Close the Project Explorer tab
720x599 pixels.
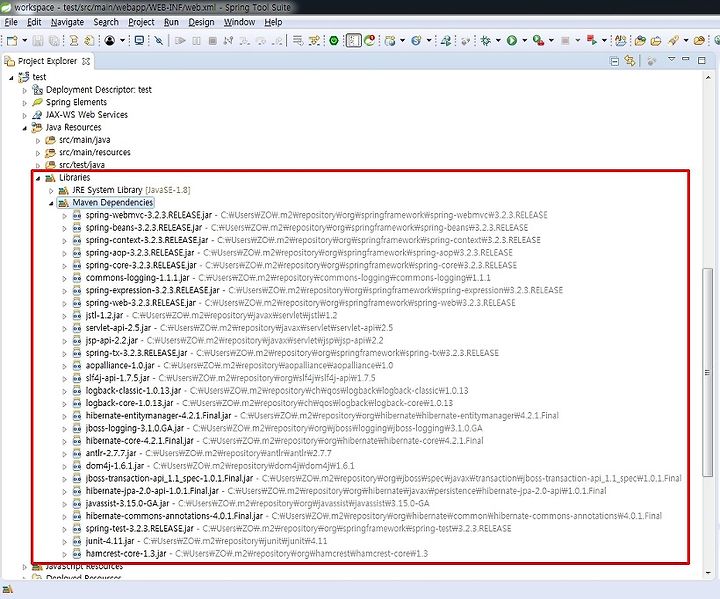(x=86, y=61)
